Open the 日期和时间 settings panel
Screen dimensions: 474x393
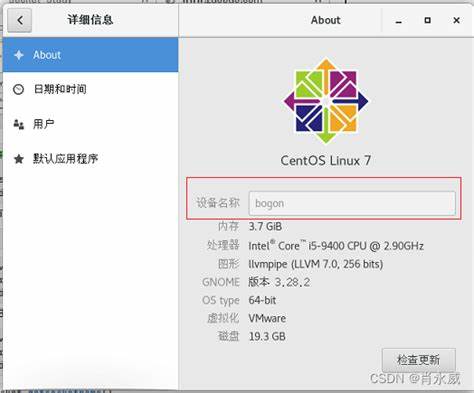90,89
